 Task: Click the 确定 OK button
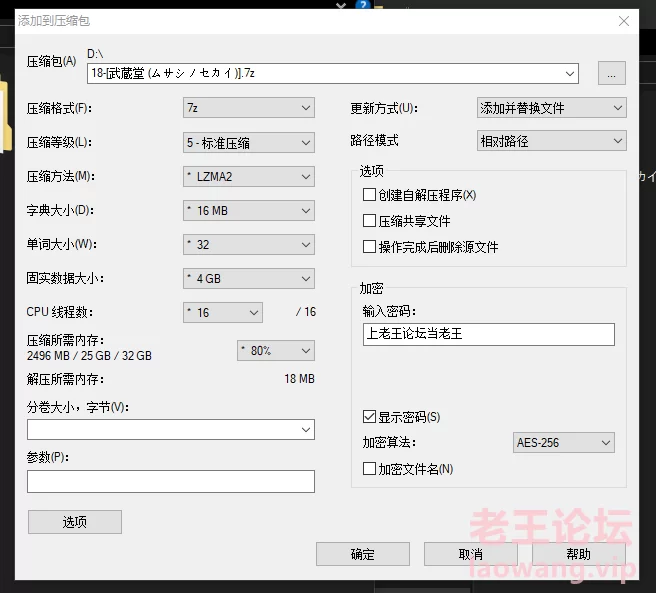[x=363, y=554]
